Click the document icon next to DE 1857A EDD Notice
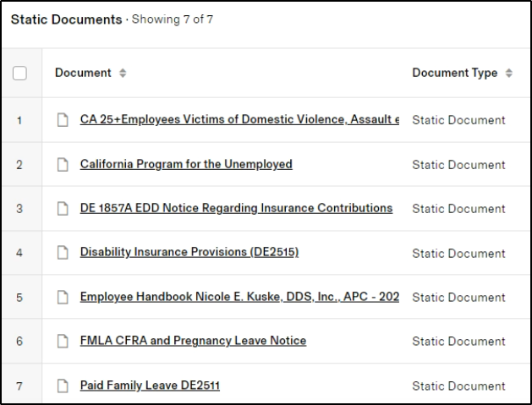This screenshot has width=532, height=405. tap(62, 209)
